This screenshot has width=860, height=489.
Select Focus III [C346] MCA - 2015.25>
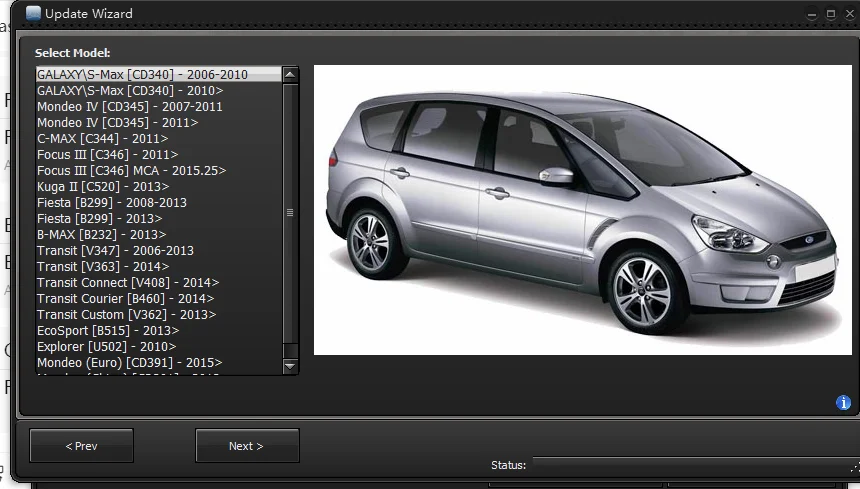(x=159, y=170)
